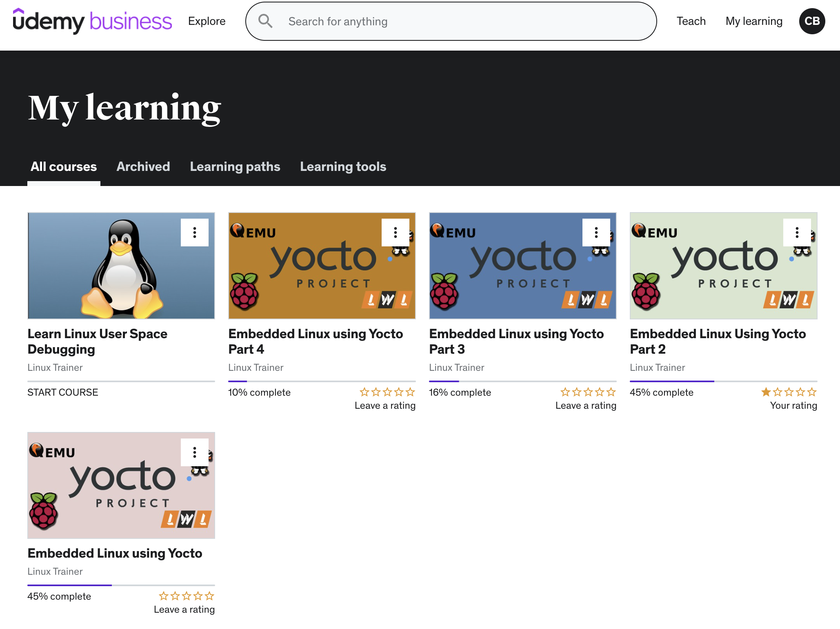Image resolution: width=840 pixels, height=629 pixels.
Task: Open the Learning tools tab
Action: [343, 166]
